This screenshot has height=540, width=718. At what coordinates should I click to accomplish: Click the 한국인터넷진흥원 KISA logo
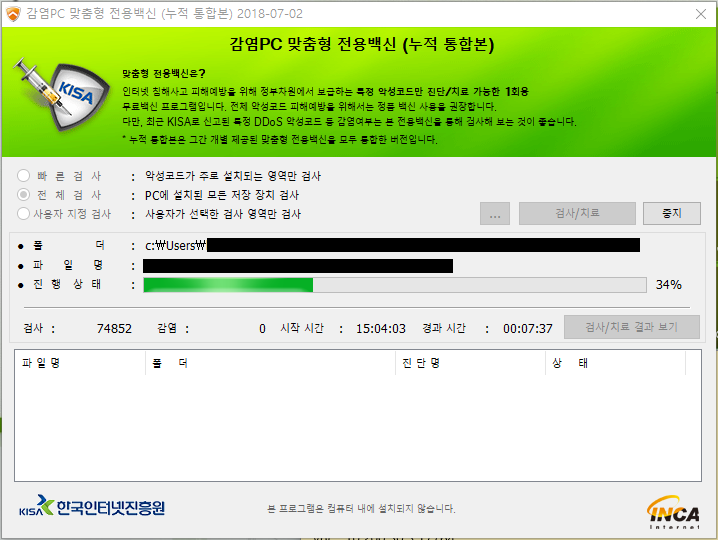pos(92,506)
